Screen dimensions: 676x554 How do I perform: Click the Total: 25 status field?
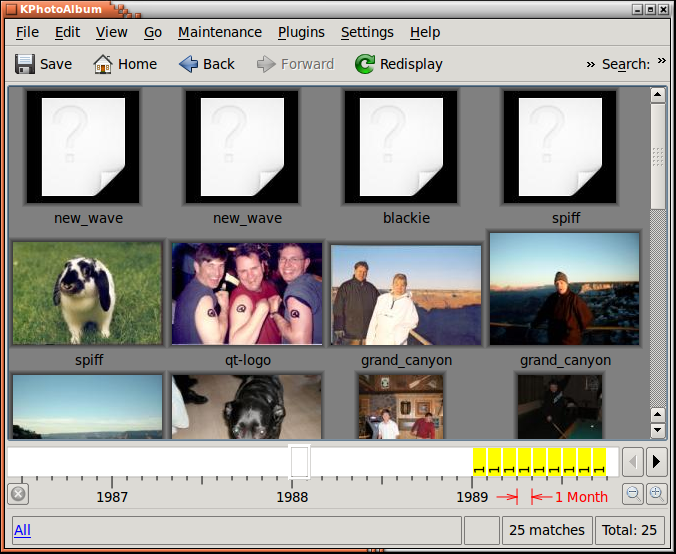(x=629, y=530)
